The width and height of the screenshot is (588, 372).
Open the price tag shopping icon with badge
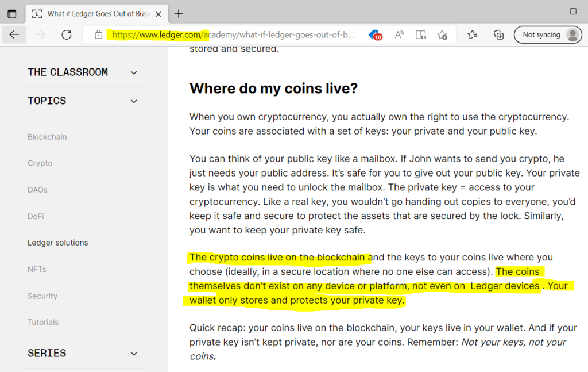375,35
